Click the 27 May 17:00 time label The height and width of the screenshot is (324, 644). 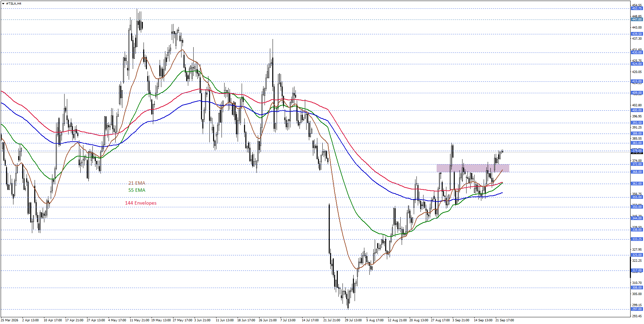click(183, 320)
